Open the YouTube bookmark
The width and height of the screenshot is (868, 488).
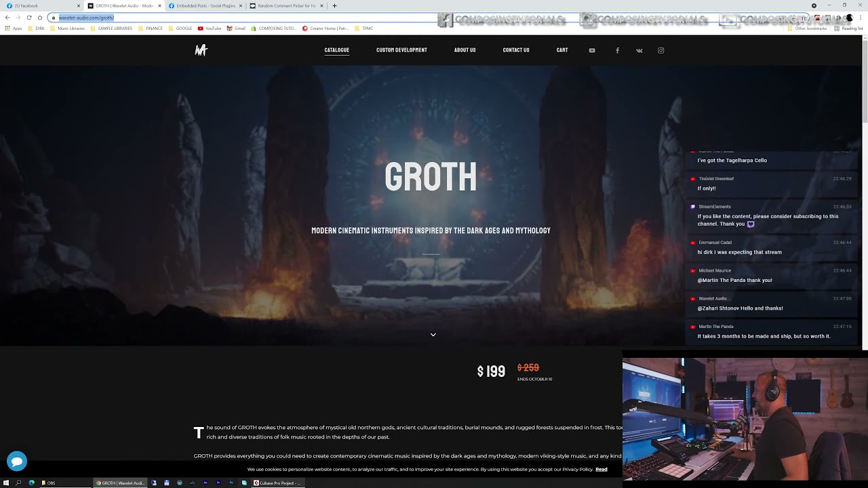pyautogui.click(x=210, y=28)
